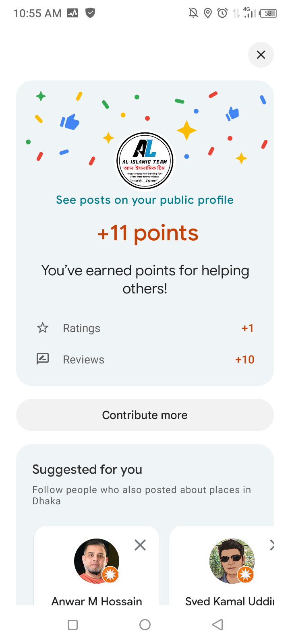Tap the location pin status icon
This screenshot has width=290, height=644.
point(208,13)
